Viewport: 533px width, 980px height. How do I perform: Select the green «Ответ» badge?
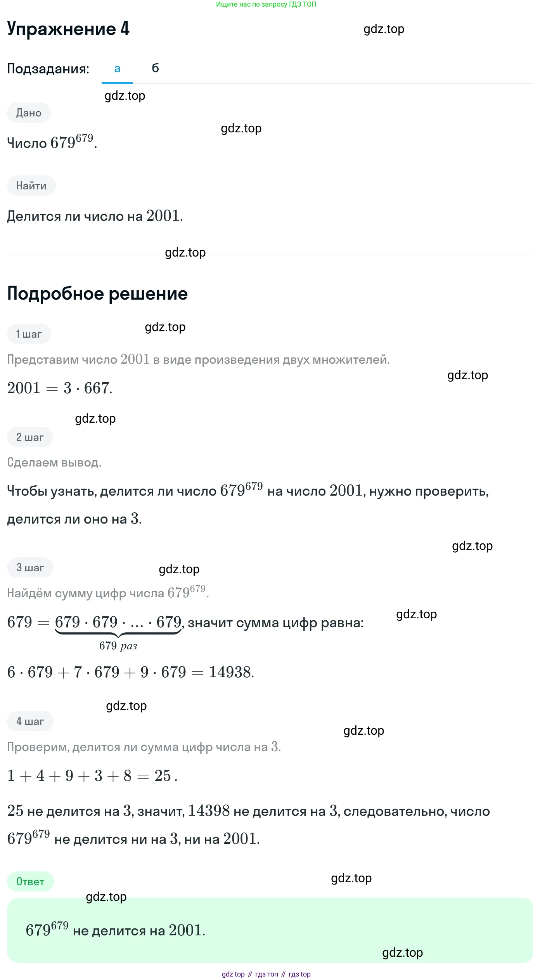(x=30, y=881)
